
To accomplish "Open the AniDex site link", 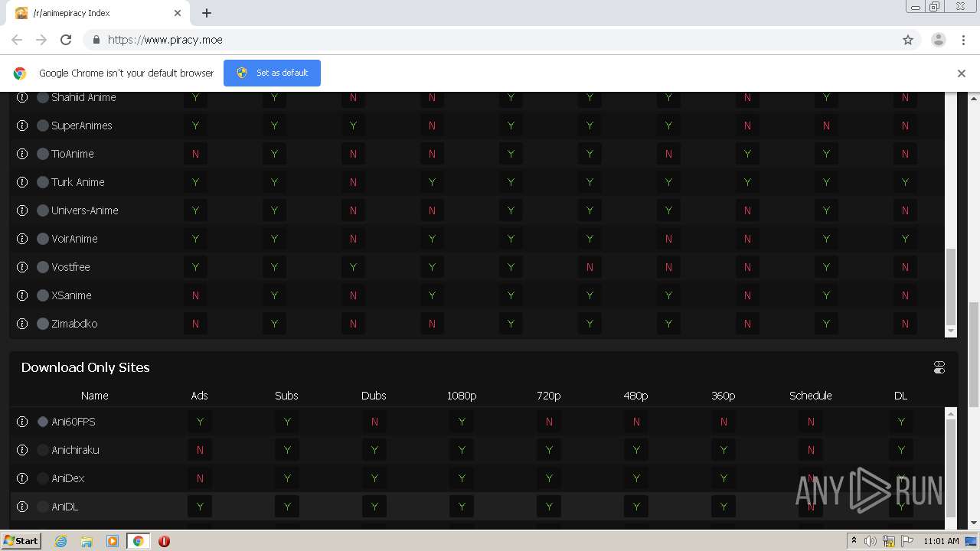I will click(x=68, y=478).
